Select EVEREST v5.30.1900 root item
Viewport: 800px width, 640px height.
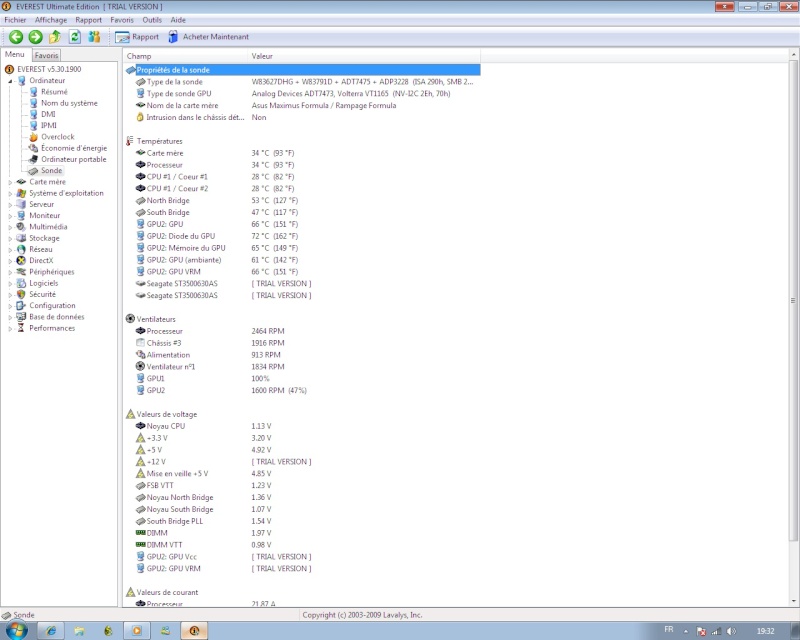coord(48,69)
